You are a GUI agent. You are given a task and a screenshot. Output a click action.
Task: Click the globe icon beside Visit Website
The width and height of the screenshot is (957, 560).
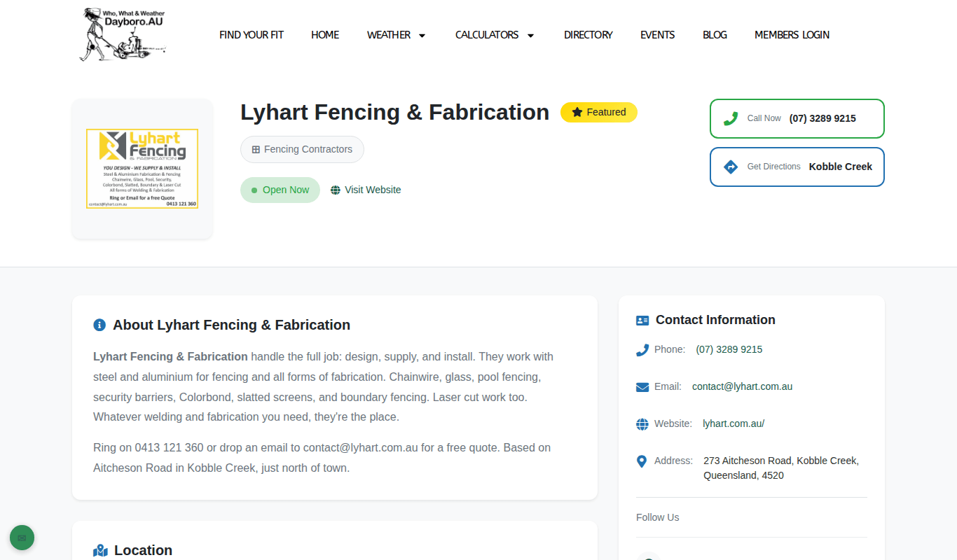tap(336, 190)
